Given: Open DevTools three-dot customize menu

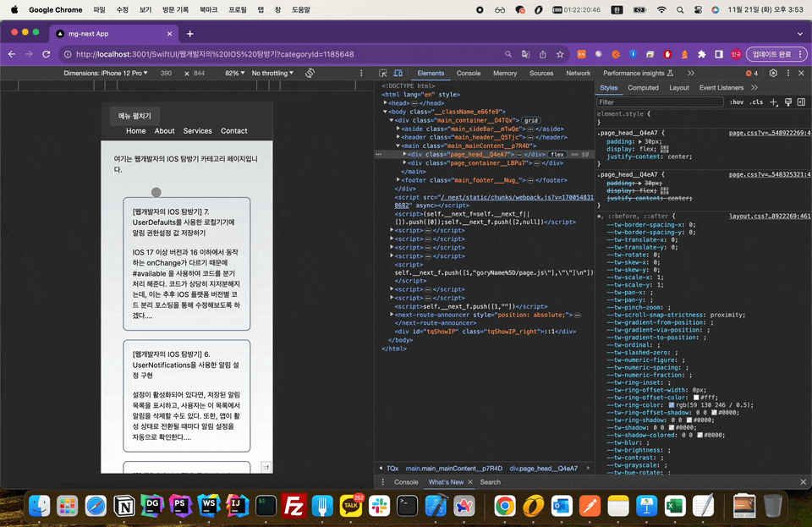Looking at the screenshot, I should coord(788,74).
